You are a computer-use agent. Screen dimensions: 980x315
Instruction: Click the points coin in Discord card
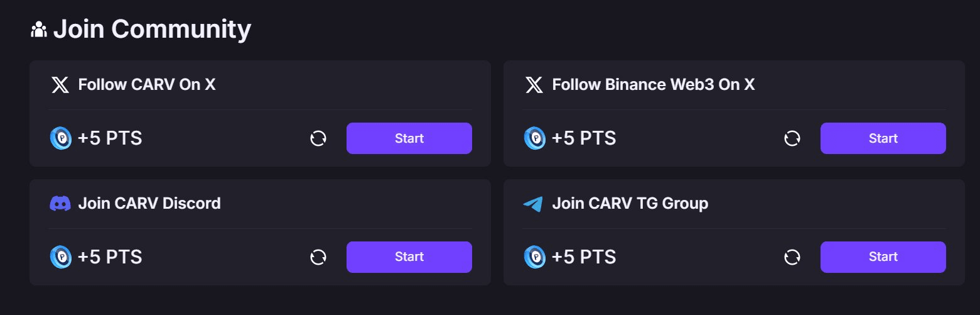(61, 257)
